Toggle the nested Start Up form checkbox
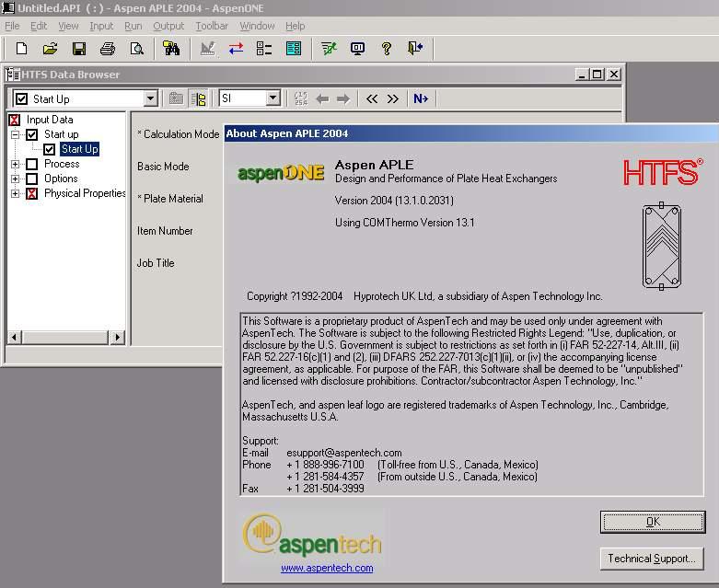 pyautogui.click(x=50, y=149)
